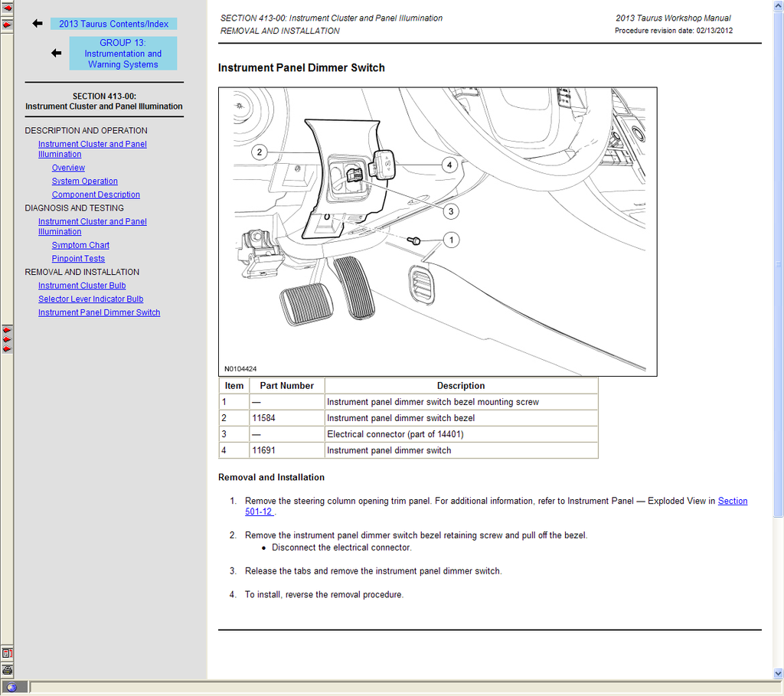Click the globe icon in the status bar
The height and width of the screenshot is (696, 784).
pos(11,687)
